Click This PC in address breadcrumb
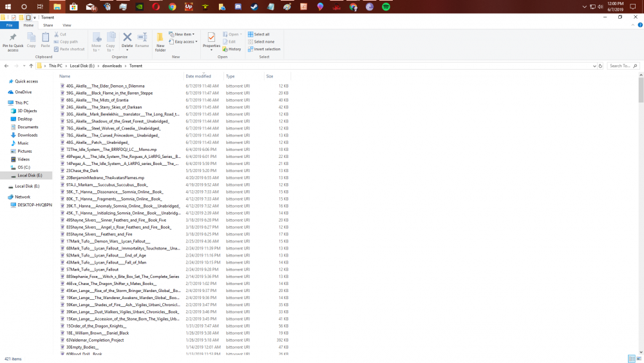The image size is (644, 363). click(55, 66)
